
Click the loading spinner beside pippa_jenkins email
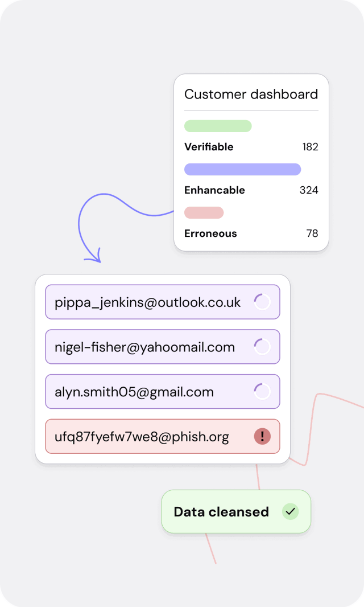[x=262, y=302]
